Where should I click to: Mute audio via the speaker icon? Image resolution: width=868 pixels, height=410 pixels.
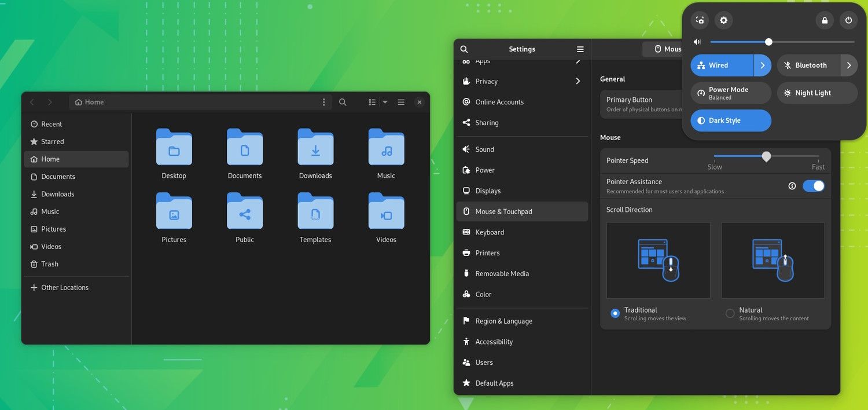(697, 41)
